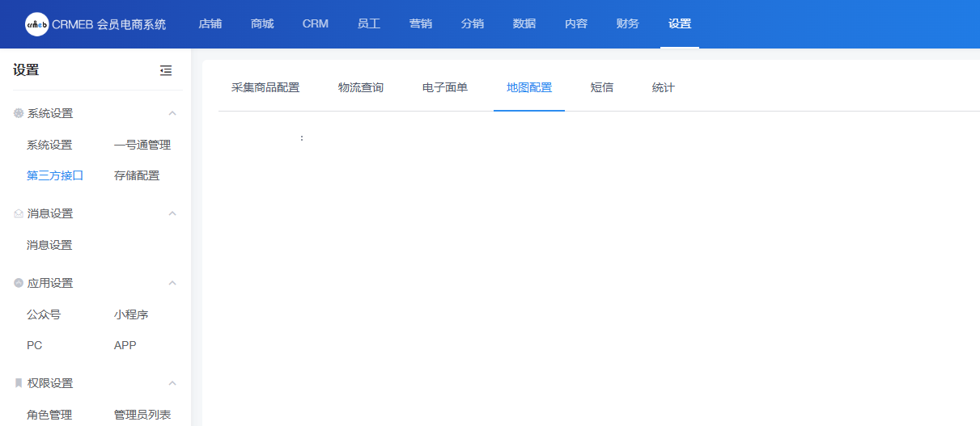Open 消息设置 submenu item in sidebar
The width and height of the screenshot is (980, 426).
(49, 245)
